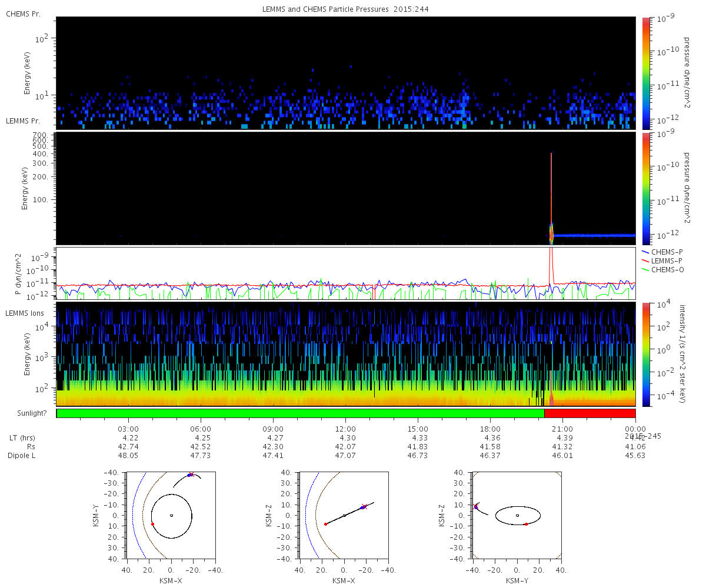Image resolution: width=706 pixels, height=588 pixels.
Task: Open the KSM-X versus KSM-Z orbit plot
Action: (344, 514)
